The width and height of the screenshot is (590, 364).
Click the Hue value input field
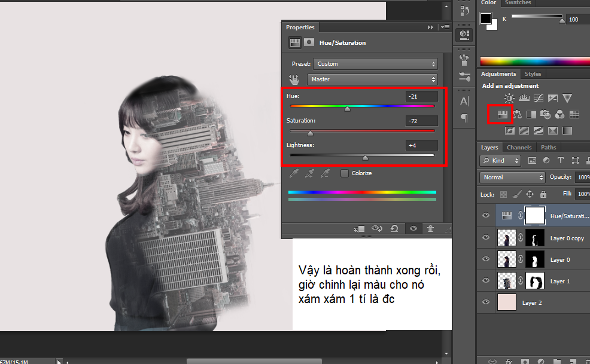coord(421,96)
